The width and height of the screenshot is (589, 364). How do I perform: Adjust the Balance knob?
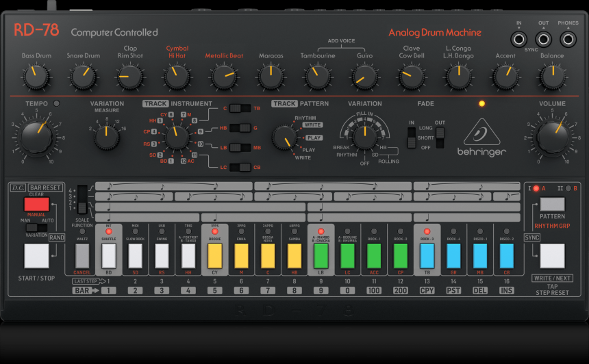(x=553, y=77)
